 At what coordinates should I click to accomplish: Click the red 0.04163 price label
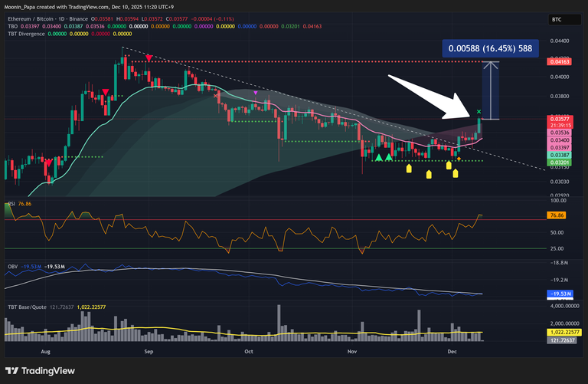coord(558,61)
